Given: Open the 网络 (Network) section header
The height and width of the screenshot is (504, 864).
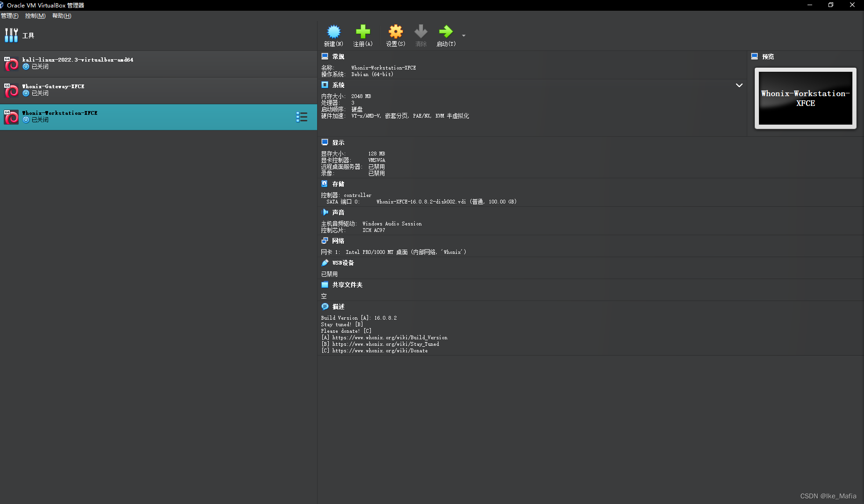Looking at the screenshot, I should 338,241.
